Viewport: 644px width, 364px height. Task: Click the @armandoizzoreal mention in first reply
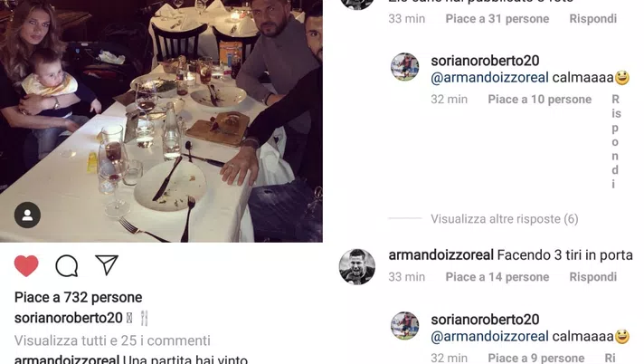[489, 77]
